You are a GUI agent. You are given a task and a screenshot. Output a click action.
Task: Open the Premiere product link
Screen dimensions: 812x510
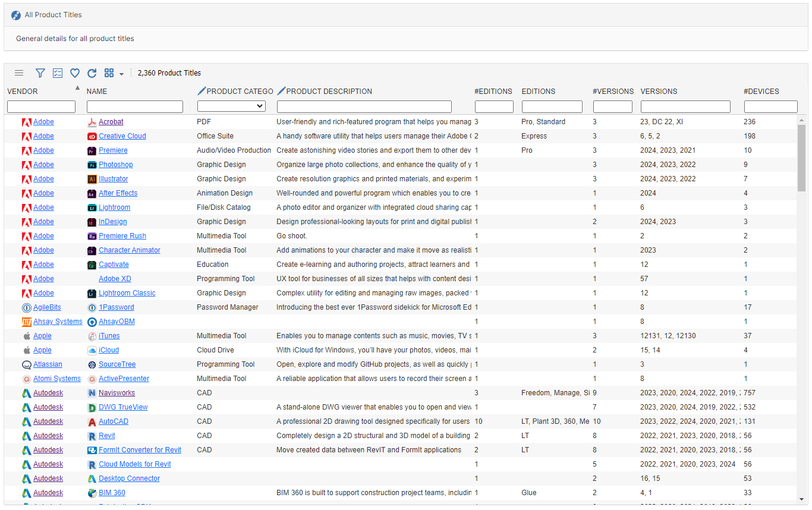point(113,150)
